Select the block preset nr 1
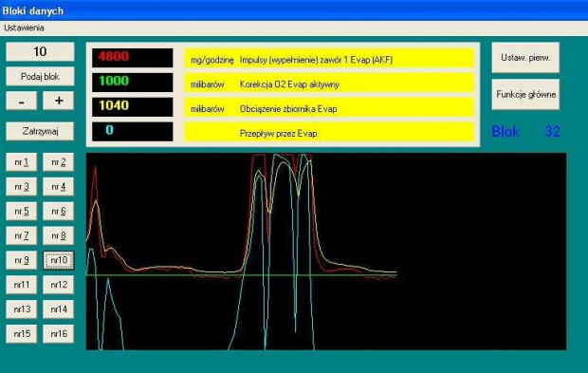The height and width of the screenshot is (373, 588). coord(22,162)
